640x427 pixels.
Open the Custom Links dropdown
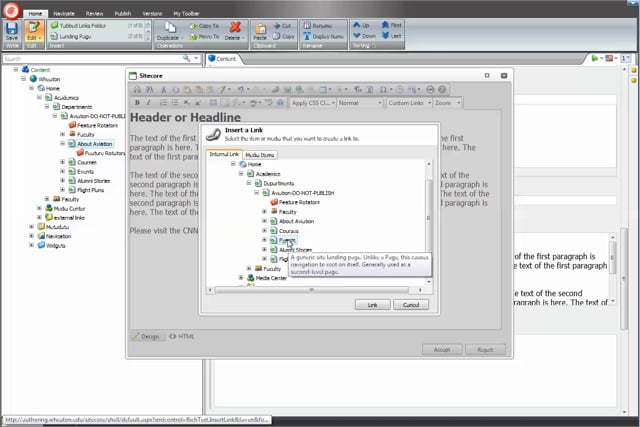(x=408, y=102)
